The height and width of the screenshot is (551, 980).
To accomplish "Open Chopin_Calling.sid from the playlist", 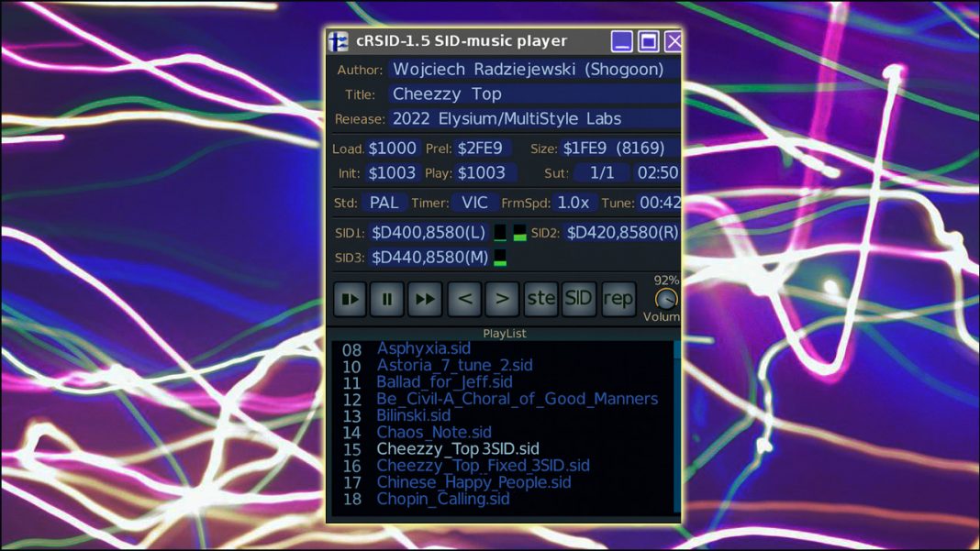I will tap(444, 499).
